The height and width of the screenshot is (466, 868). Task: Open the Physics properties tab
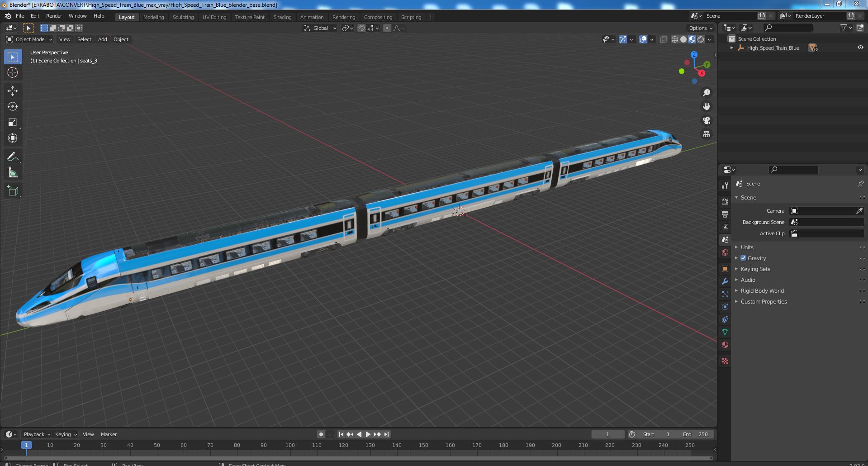(x=725, y=307)
